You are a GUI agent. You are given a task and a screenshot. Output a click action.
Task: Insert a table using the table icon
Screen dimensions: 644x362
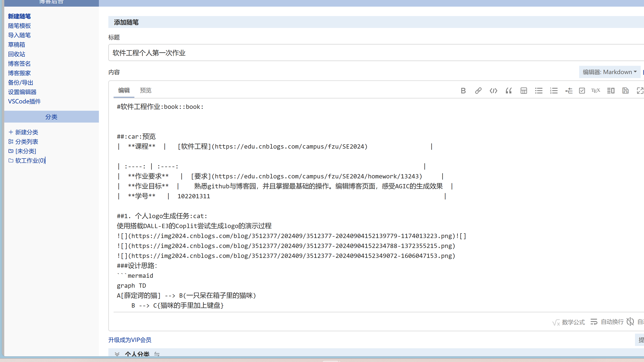(x=524, y=90)
